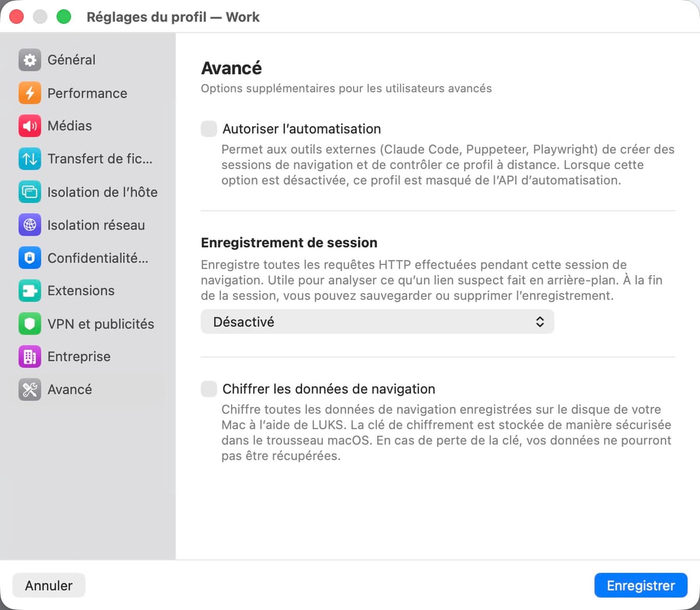Screen dimensions: 700x610
Task: Click the Enregistrer button
Action: 640,585
